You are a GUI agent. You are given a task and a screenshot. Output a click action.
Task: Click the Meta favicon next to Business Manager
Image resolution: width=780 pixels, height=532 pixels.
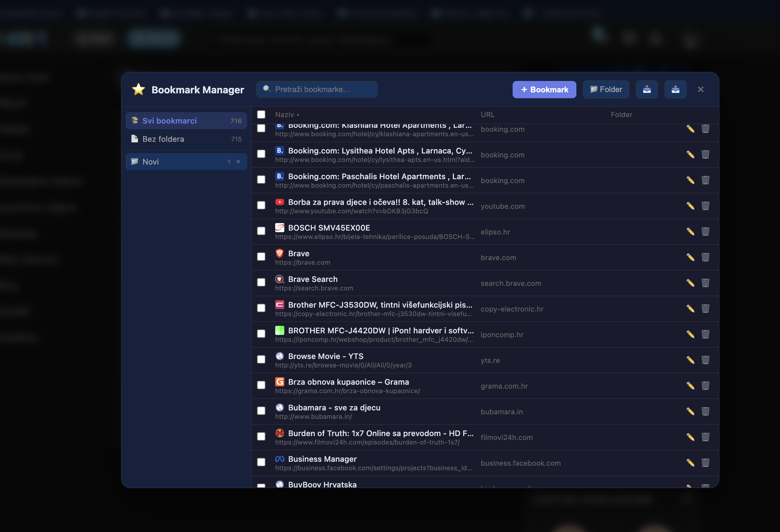click(x=280, y=459)
